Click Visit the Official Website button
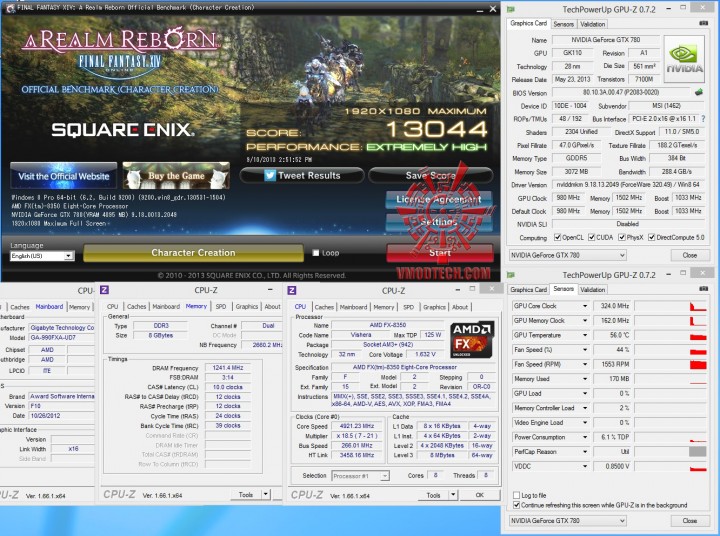 pos(63,176)
